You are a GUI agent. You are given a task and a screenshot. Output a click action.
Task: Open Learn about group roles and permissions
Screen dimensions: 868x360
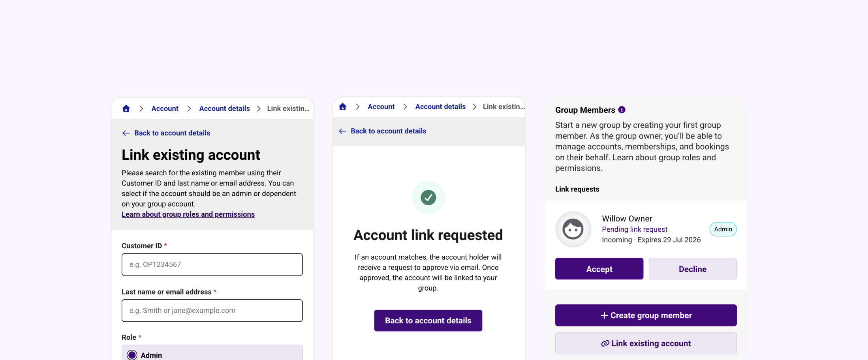(x=188, y=214)
